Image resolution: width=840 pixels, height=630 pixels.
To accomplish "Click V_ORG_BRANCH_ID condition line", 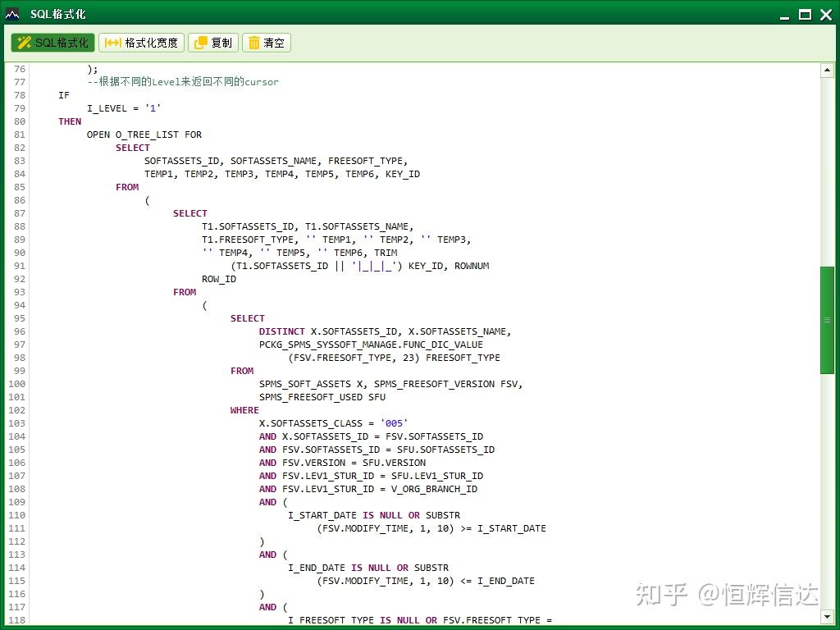I will pos(368,489).
